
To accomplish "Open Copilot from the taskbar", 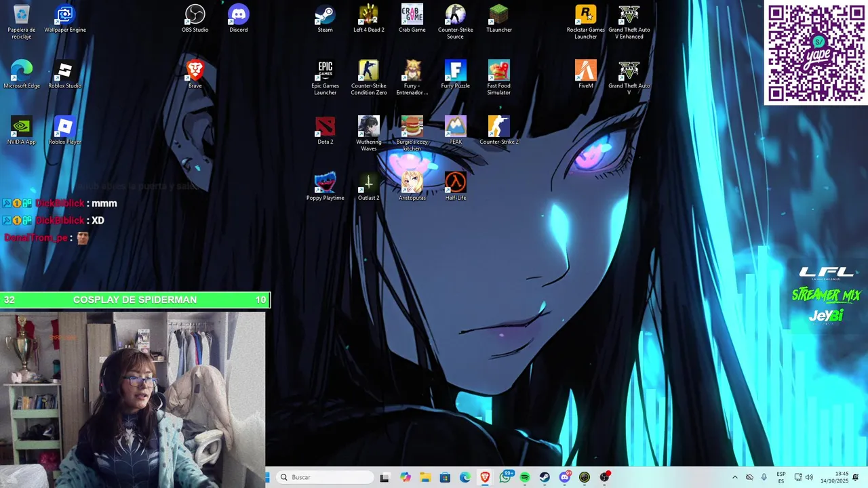I will coord(406,477).
